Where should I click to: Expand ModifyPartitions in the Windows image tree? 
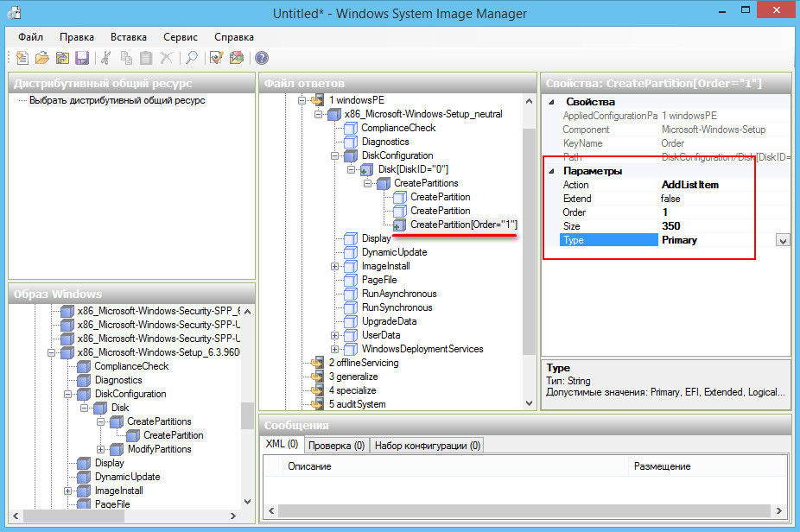coord(100,449)
